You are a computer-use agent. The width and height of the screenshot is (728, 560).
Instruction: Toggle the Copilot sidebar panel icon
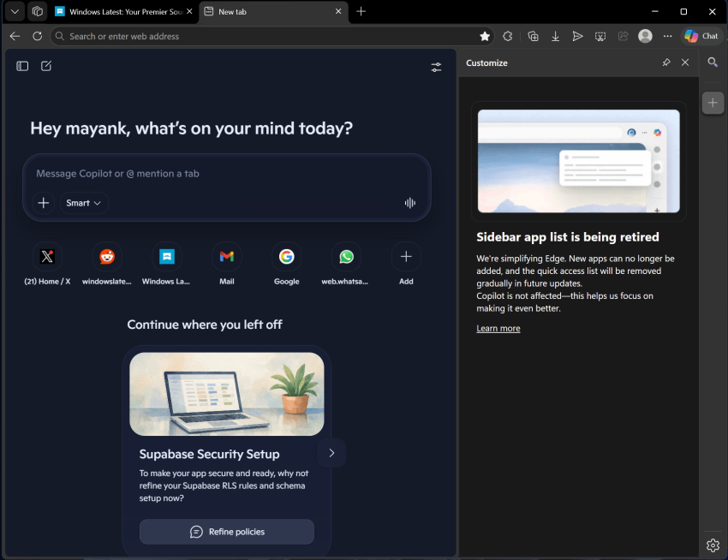(22, 67)
